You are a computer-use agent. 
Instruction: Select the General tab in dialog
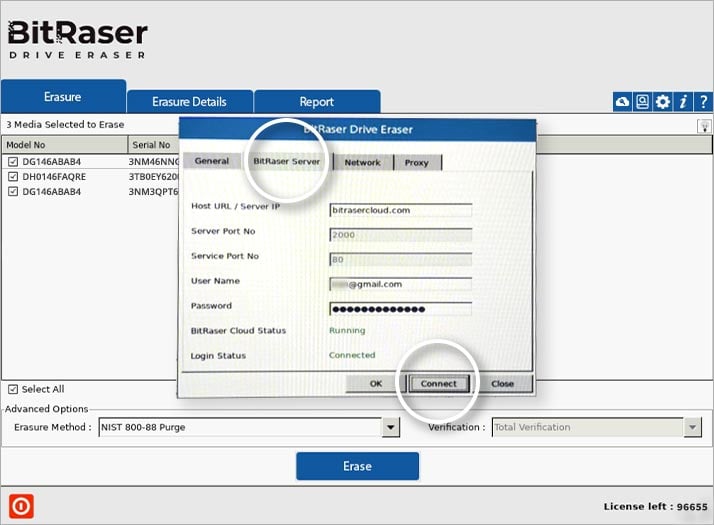tap(212, 161)
